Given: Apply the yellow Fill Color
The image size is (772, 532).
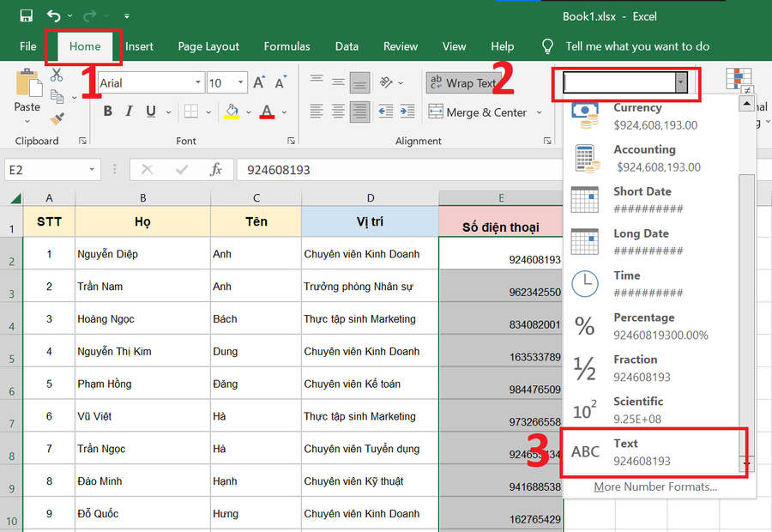Looking at the screenshot, I should (232, 112).
